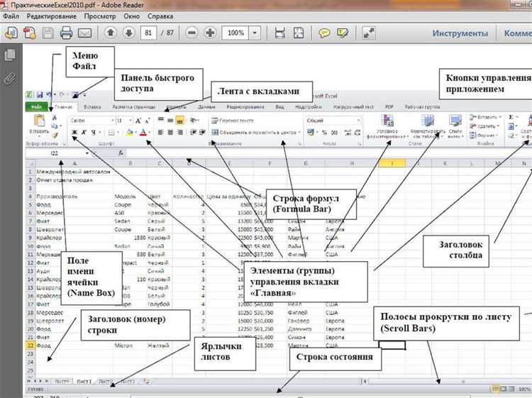Click the Create PDF online icon in Adobe Reader
The width and height of the screenshot is (532, 398).
[11, 33]
